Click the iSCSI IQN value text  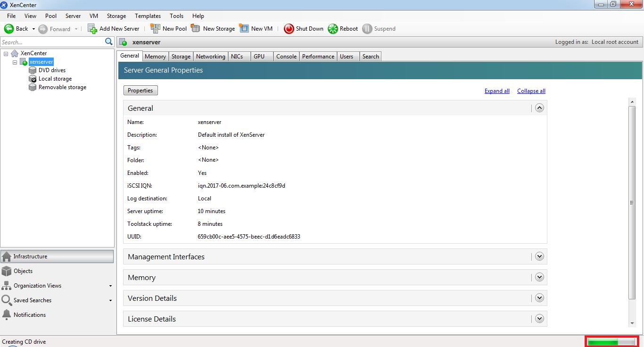click(x=241, y=186)
